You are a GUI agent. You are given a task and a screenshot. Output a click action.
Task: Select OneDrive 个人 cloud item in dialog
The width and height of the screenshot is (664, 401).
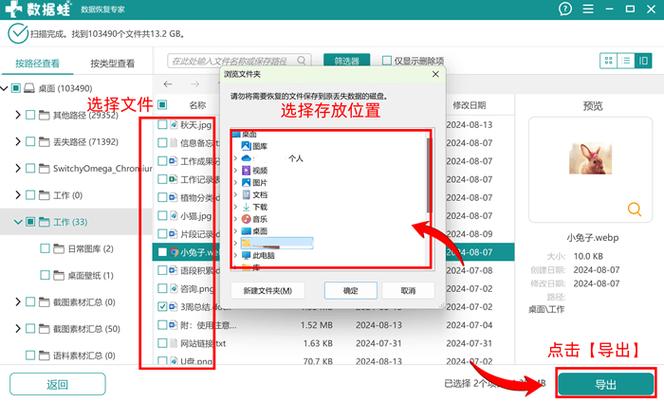[272, 158]
